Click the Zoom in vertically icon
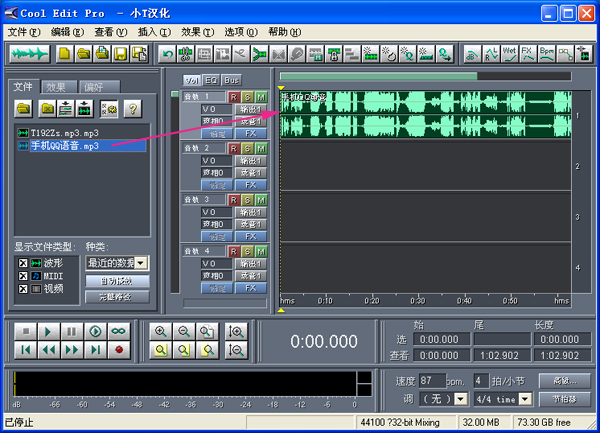600x433 pixels. click(236, 331)
